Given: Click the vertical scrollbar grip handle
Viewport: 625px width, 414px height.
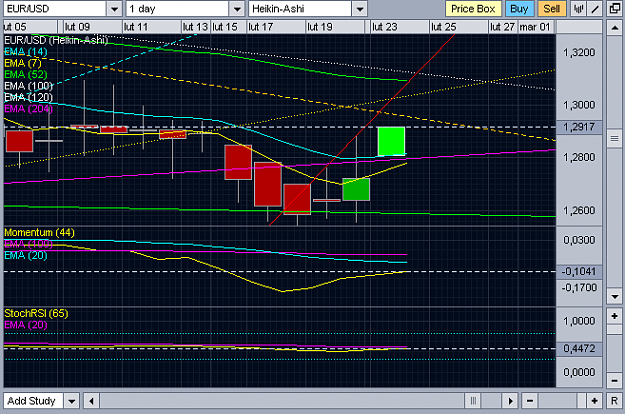Looking at the screenshot, I should (x=614, y=139).
